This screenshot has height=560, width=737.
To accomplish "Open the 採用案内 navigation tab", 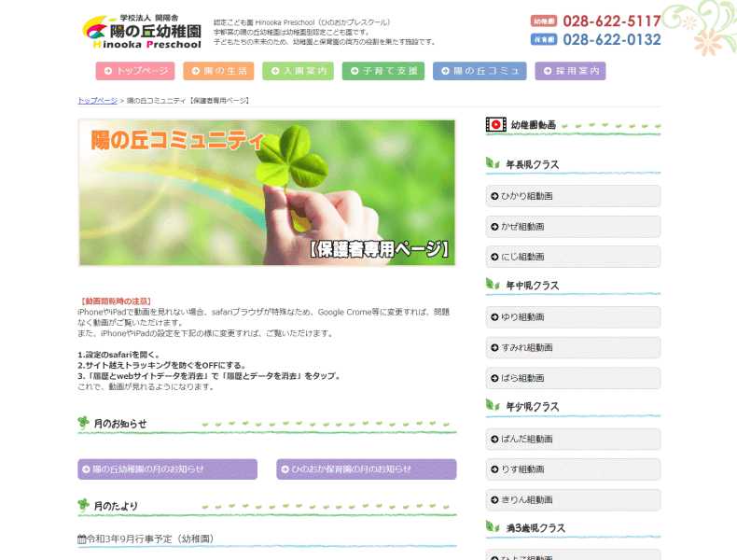I will (570, 71).
